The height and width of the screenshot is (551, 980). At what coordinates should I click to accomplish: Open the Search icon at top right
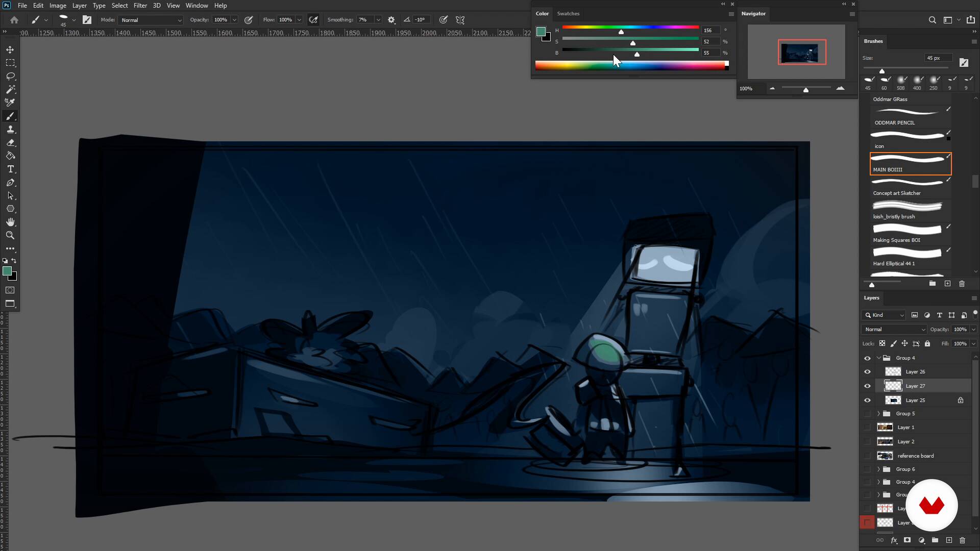click(932, 20)
